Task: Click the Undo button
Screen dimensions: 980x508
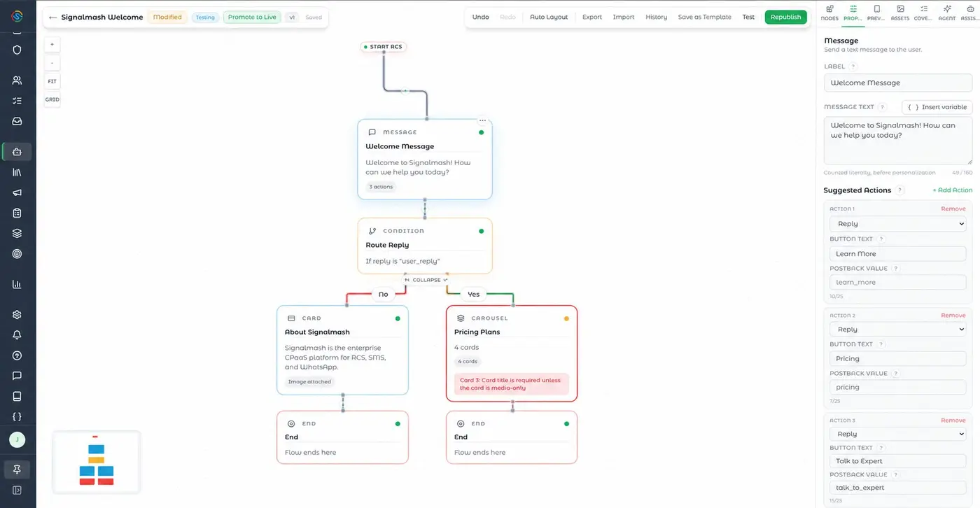Action: (x=481, y=17)
